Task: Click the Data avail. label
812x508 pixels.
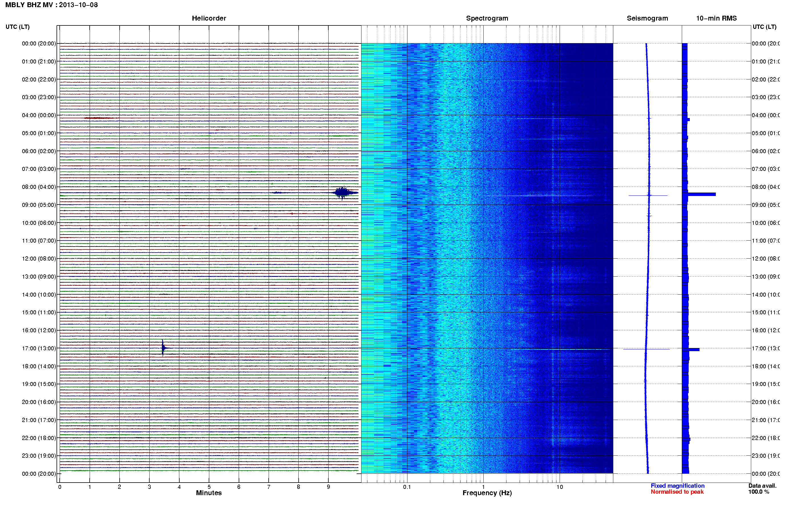Action: [x=762, y=486]
